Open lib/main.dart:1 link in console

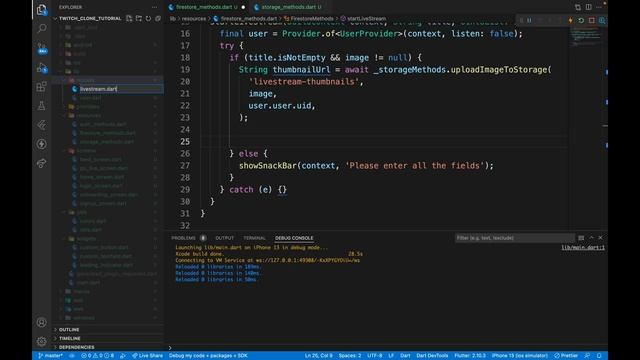tap(583, 247)
